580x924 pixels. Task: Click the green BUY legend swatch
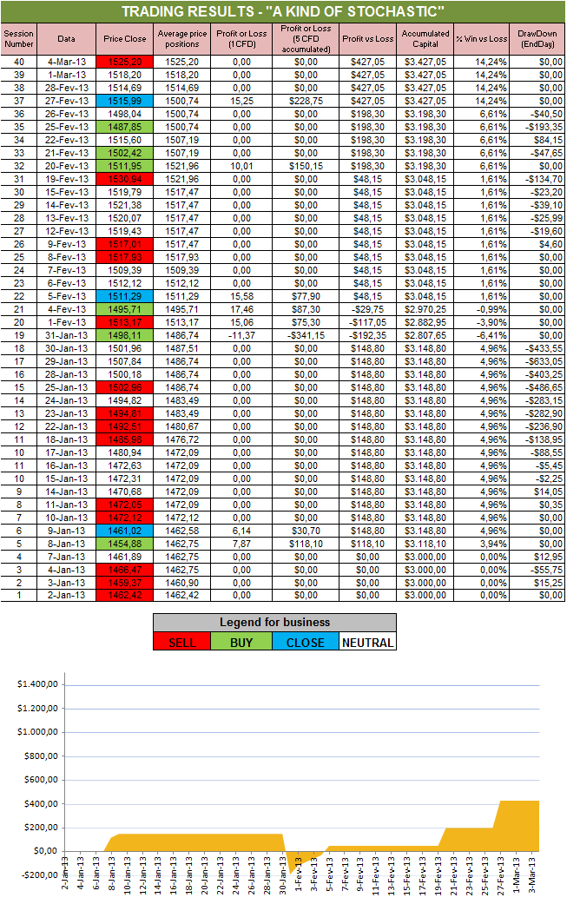241,642
